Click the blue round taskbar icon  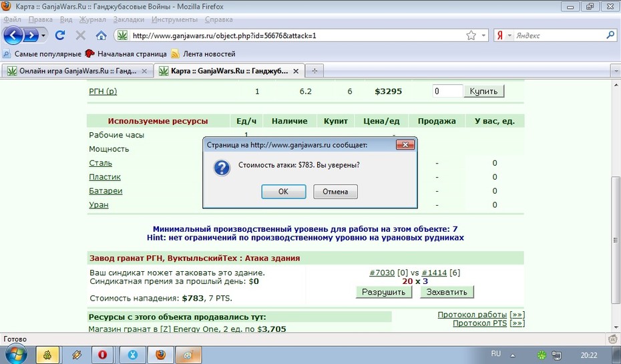pyautogui.click(x=132, y=355)
